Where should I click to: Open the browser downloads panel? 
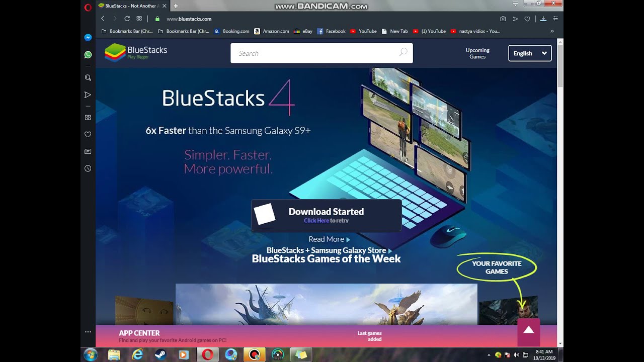[x=543, y=19]
